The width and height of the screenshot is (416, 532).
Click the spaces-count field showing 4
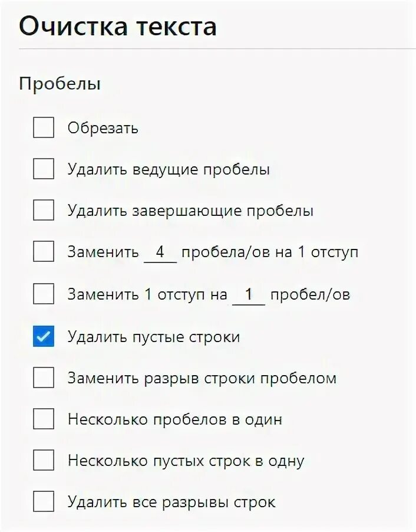pyautogui.click(x=160, y=252)
